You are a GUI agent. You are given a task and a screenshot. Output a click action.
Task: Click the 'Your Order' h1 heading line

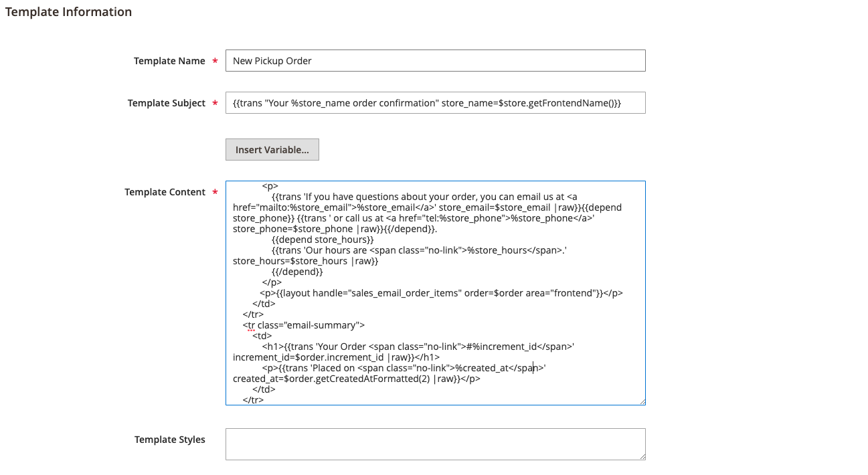click(418, 347)
